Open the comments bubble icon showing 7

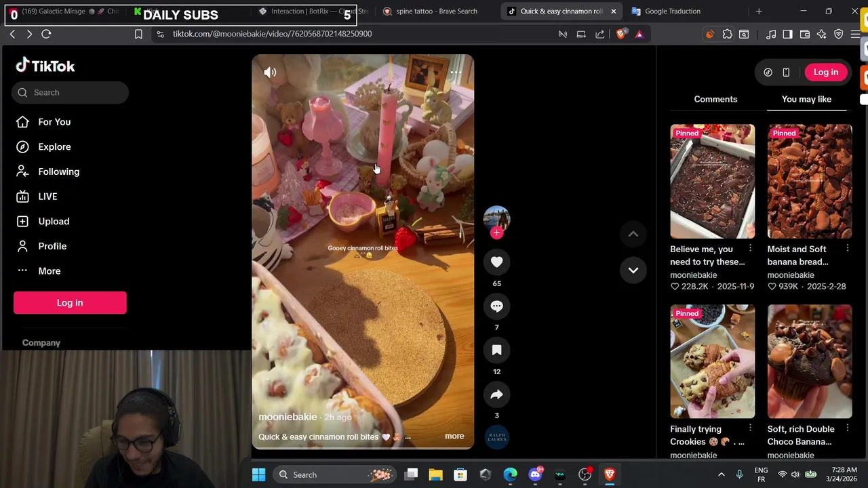point(496,306)
